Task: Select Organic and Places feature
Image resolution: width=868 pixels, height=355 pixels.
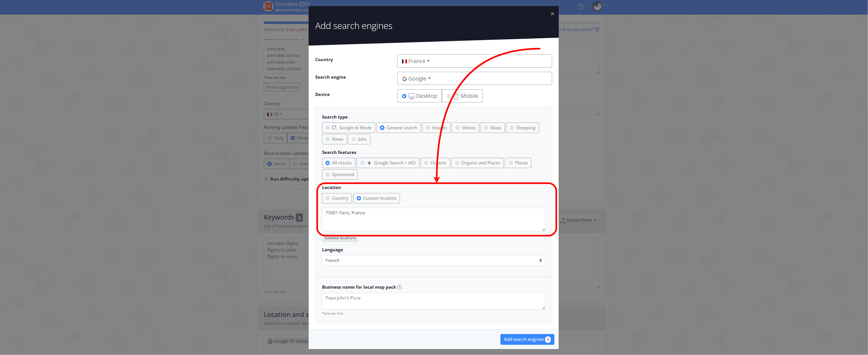Action: pos(477,163)
